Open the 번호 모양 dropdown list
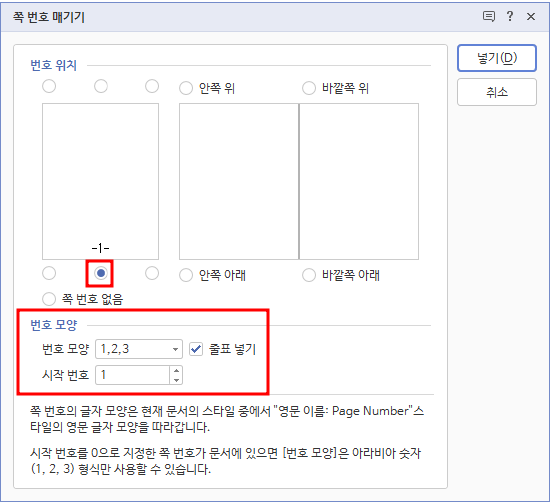The height and width of the screenshot is (503, 550). click(139, 349)
